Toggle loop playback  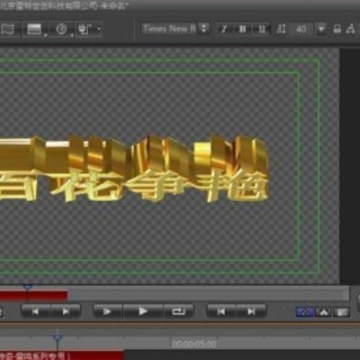[x=179, y=312]
